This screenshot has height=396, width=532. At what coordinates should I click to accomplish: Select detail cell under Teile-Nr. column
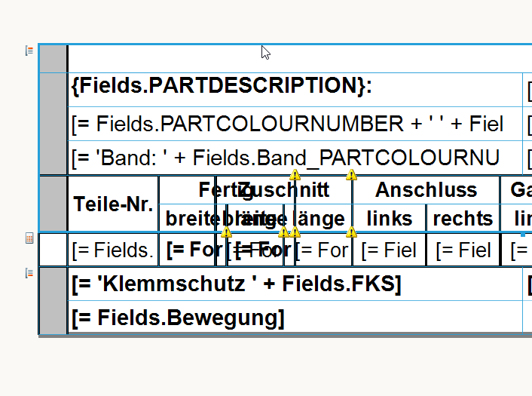113,250
